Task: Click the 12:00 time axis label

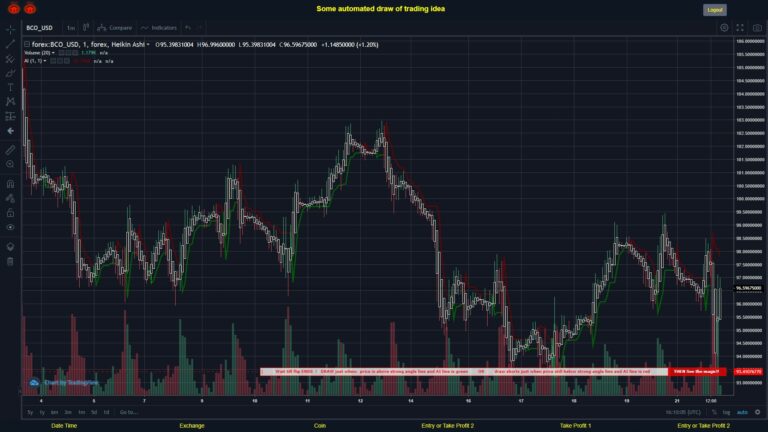Action: click(711, 401)
